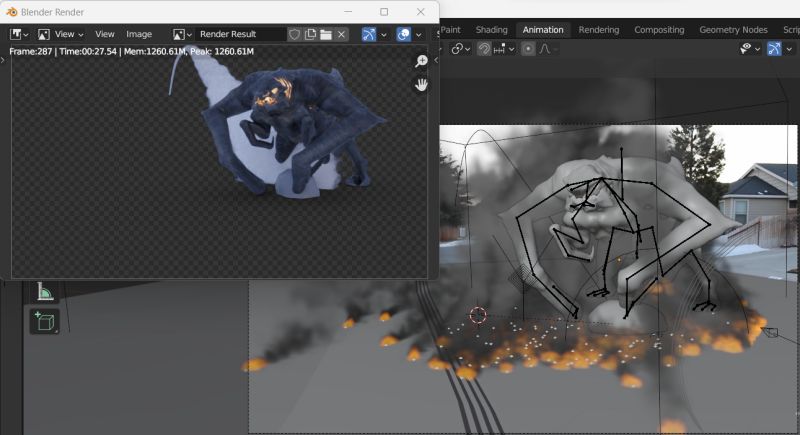Maximize the Blender Render window
800x435 pixels.
pyautogui.click(x=384, y=12)
